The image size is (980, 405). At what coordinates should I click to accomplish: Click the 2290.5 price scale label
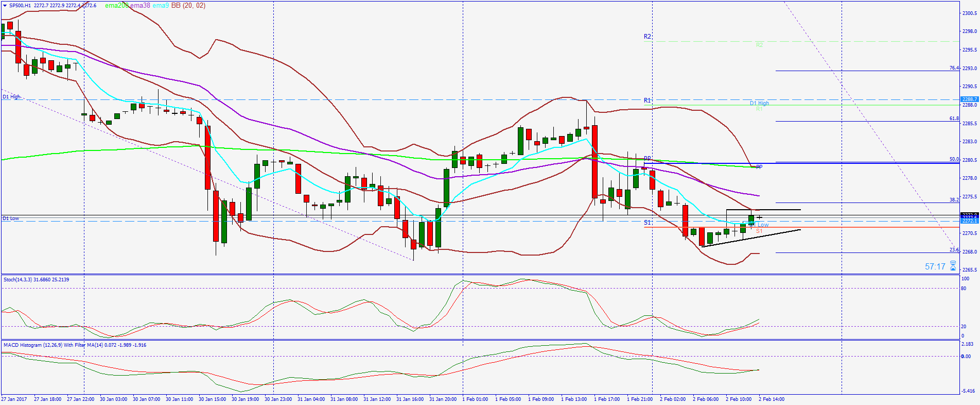pos(970,87)
